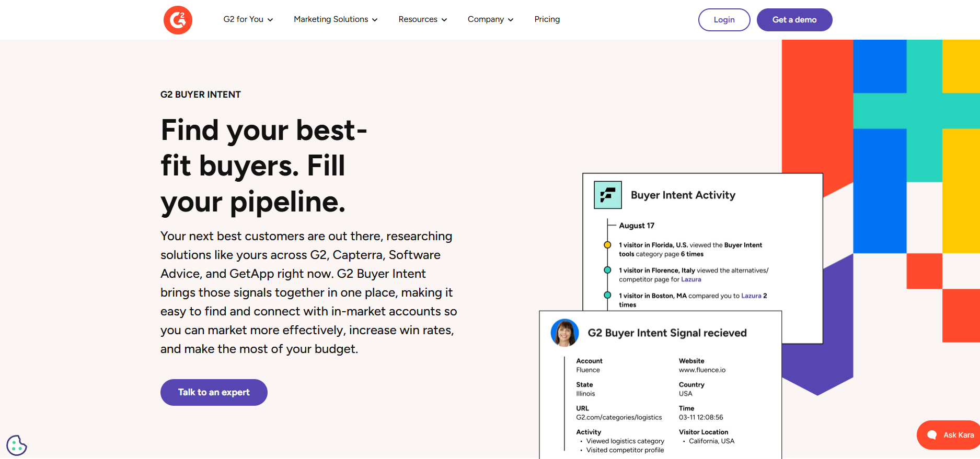Open the Marketing Solutions menu
Image resolution: width=980 pixels, height=459 pixels.
coord(336,19)
